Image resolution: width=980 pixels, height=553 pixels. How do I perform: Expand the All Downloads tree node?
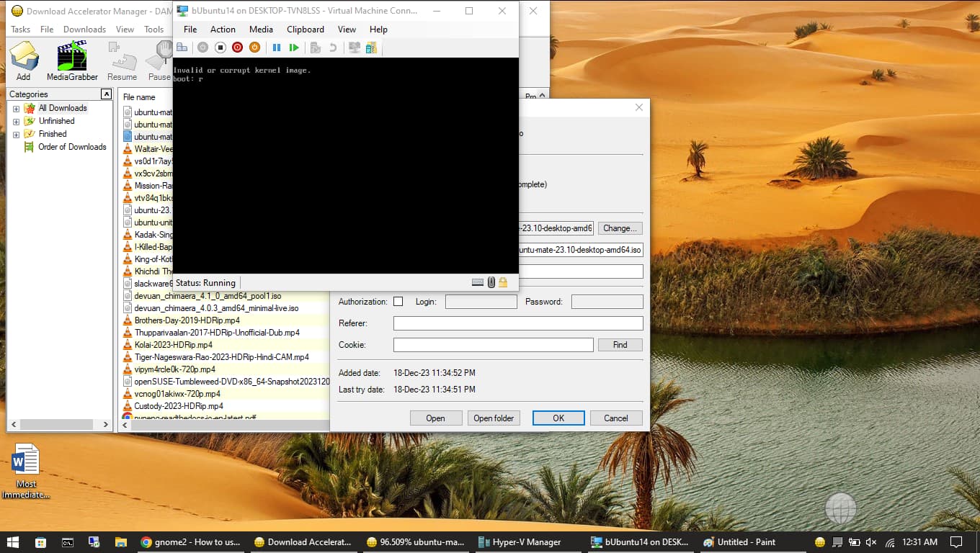point(16,109)
